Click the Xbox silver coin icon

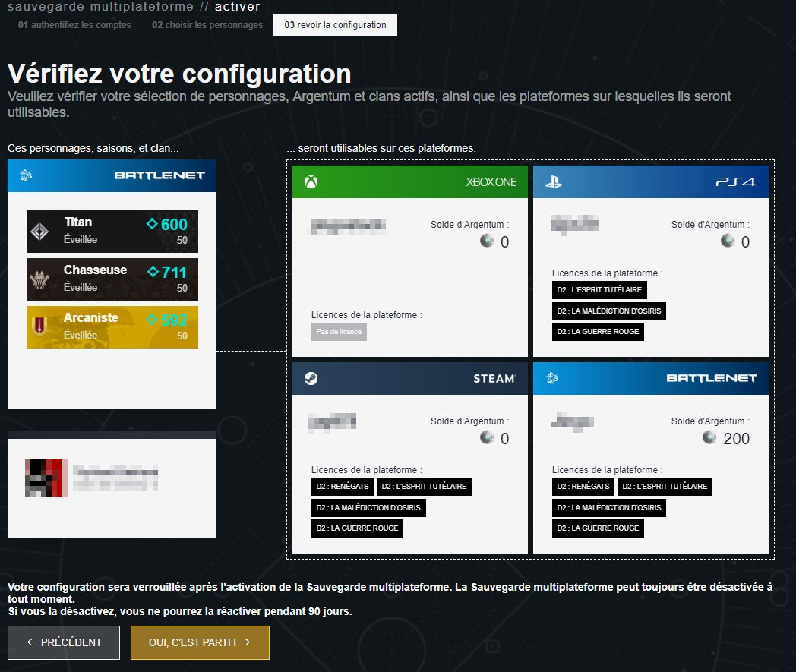click(x=487, y=240)
